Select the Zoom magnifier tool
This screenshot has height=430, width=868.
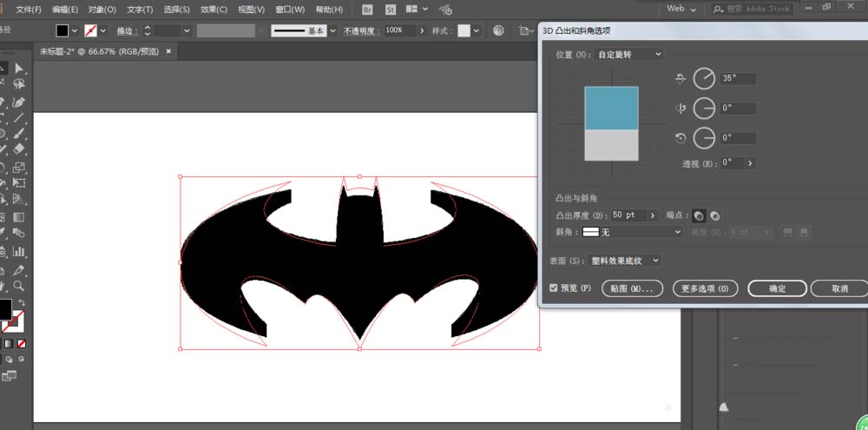tap(19, 286)
